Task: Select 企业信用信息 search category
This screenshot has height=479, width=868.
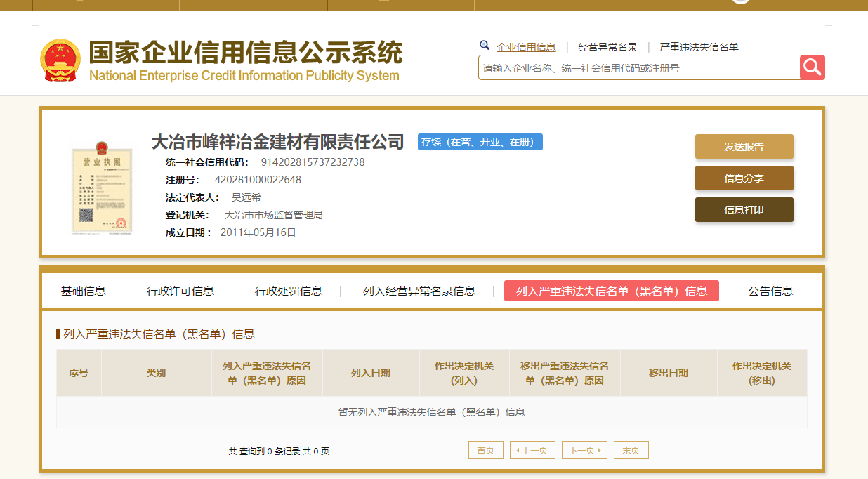Action: point(526,47)
